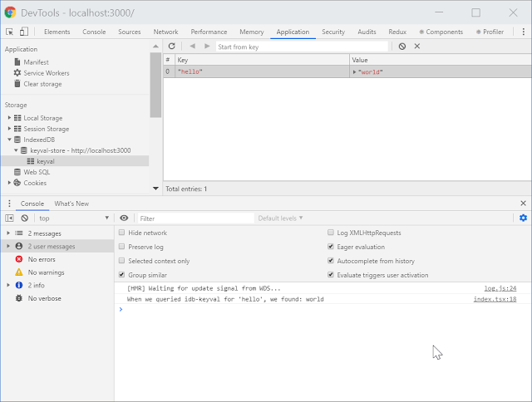Expand the Session Storage tree node
Screen dimensions: 532x402
pos(9,129)
